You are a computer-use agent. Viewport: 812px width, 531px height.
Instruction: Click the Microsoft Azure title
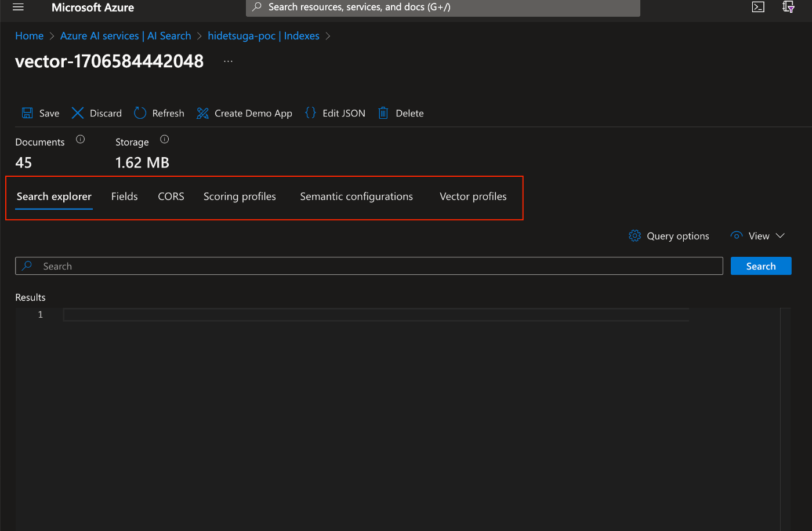[93, 8]
